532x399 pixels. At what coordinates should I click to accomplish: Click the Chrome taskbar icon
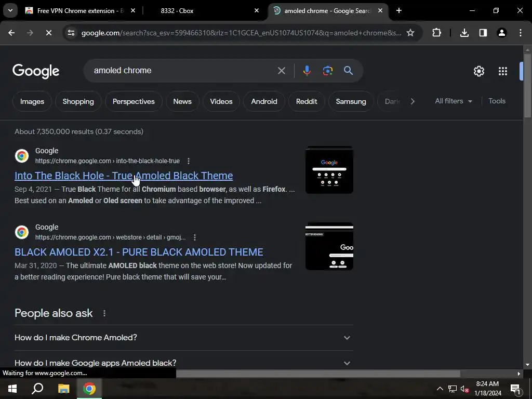[x=89, y=389]
